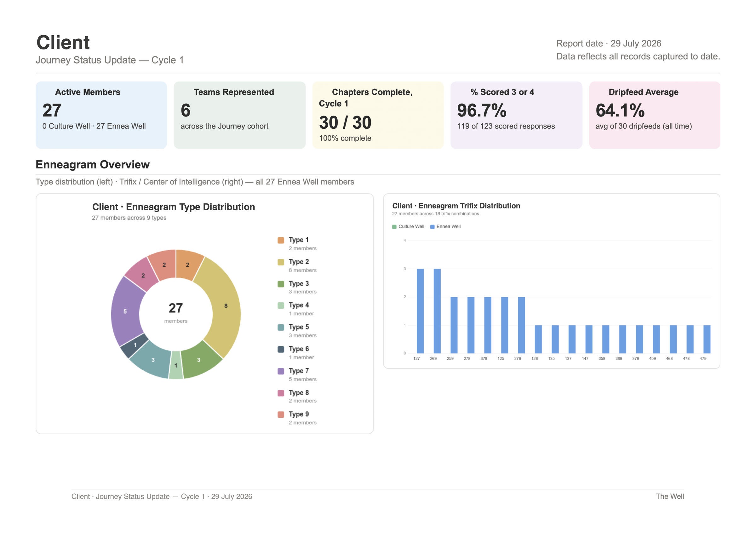Select the bar for trifix 358
756x534 pixels.
click(x=605, y=339)
